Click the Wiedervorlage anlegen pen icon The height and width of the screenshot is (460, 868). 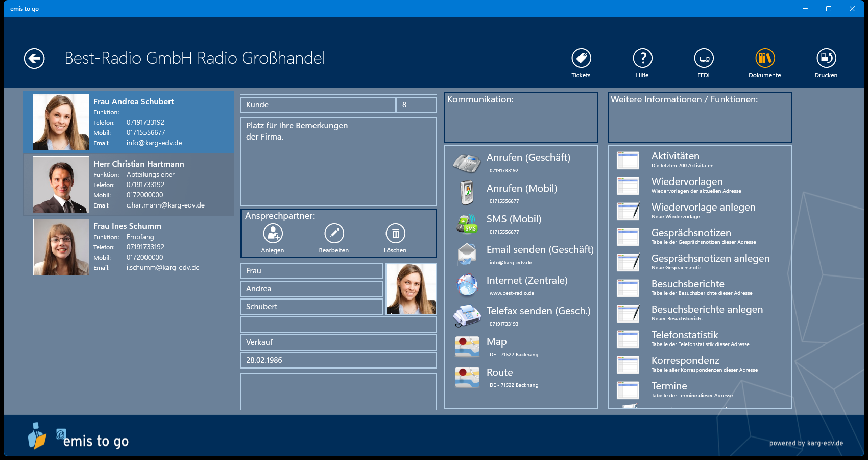(x=628, y=212)
